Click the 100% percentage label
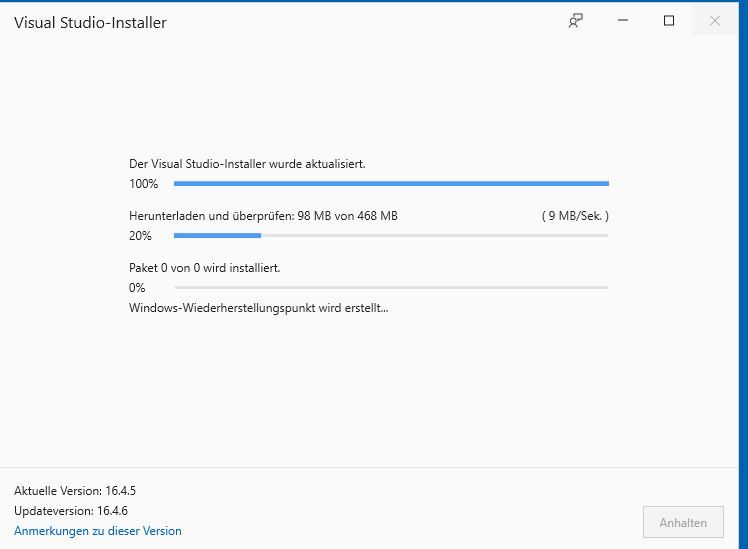This screenshot has height=549, width=748. (144, 184)
